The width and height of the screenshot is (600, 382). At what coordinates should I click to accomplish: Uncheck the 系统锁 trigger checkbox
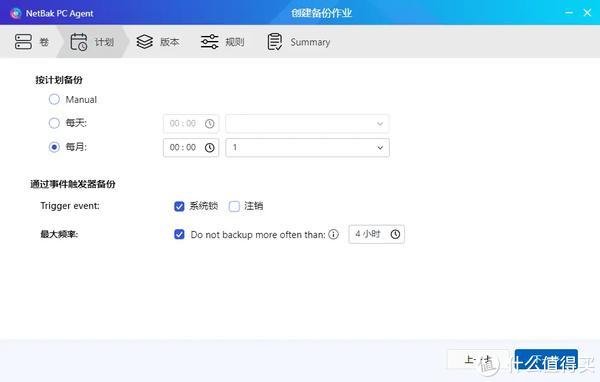[x=179, y=206]
